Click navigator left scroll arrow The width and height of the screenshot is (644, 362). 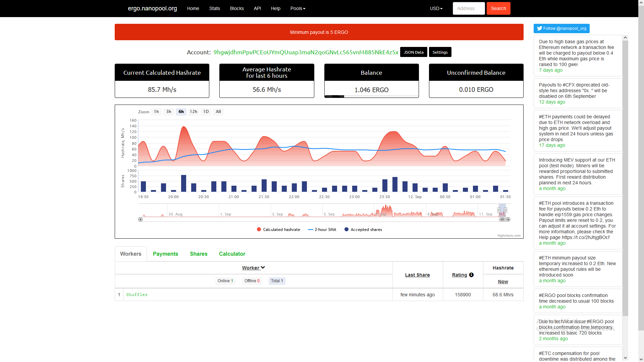click(141, 220)
